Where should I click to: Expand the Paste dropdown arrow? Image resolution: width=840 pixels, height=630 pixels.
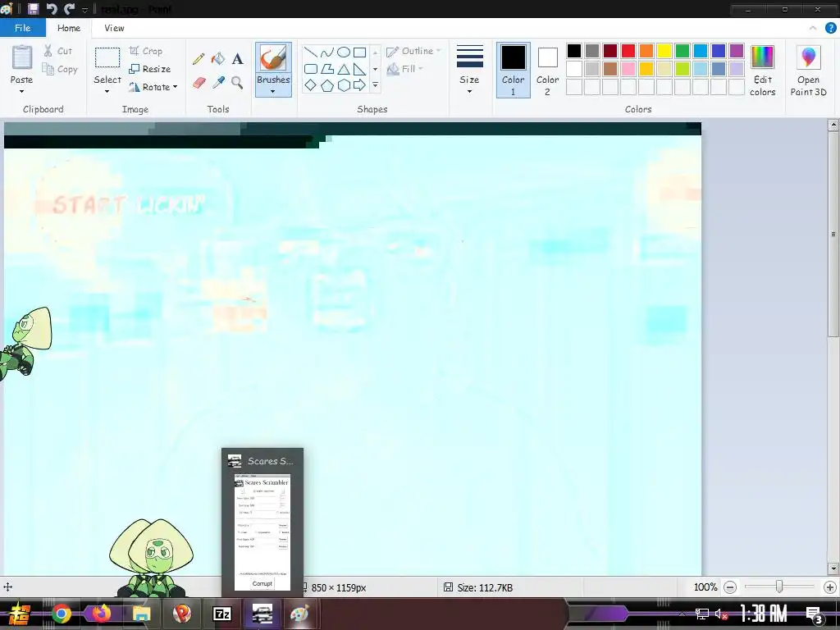point(21,92)
